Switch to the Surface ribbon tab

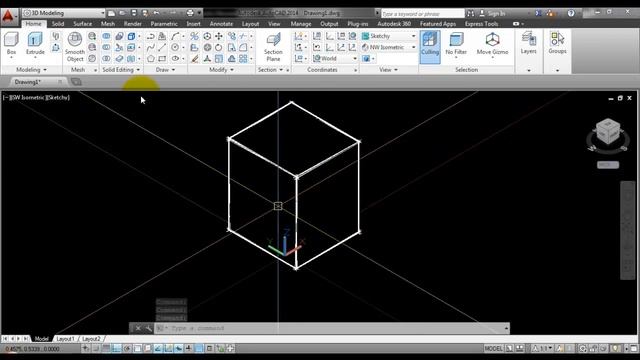click(82, 24)
